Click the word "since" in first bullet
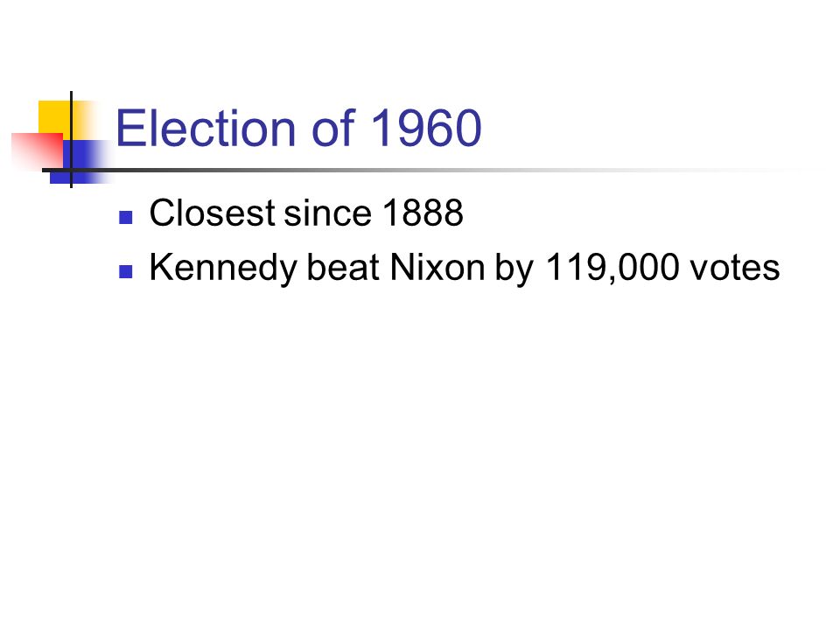 (x=328, y=213)
